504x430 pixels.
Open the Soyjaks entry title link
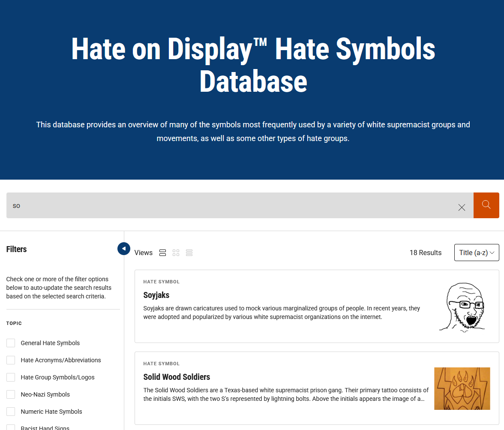[x=156, y=295]
